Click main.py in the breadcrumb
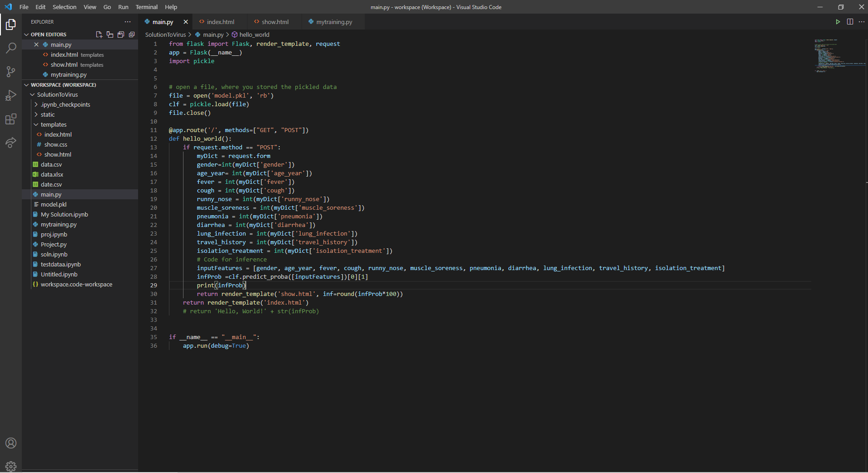The image size is (868, 473). click(213, 34)
